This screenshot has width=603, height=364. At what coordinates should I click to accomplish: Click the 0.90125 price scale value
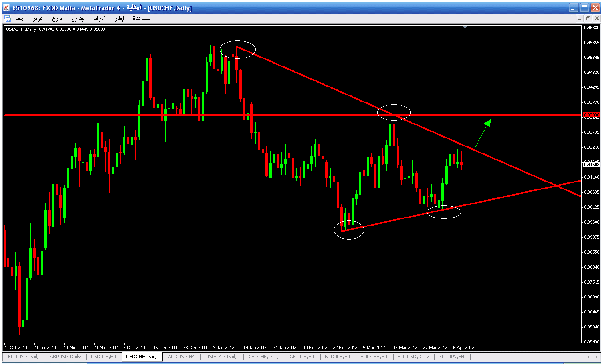591,207
